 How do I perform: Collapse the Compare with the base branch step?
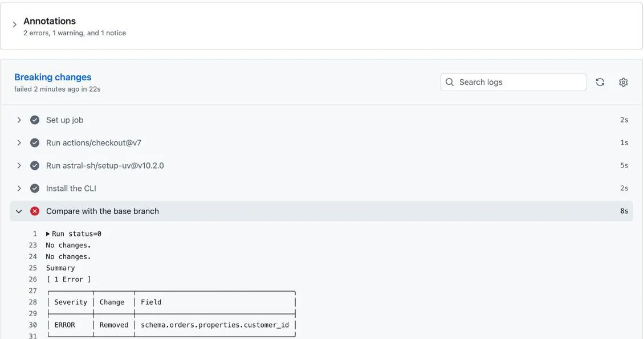coord(19,211)
